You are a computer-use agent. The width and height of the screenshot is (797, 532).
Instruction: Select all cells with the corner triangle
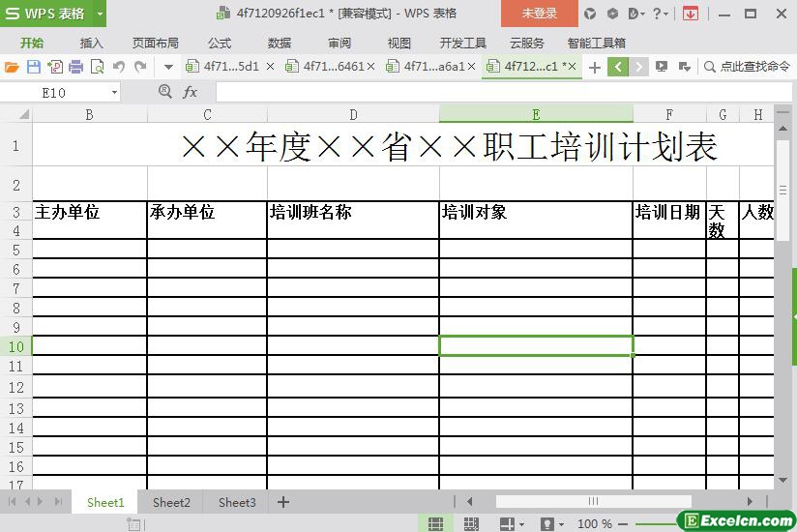tap(23, 114)
